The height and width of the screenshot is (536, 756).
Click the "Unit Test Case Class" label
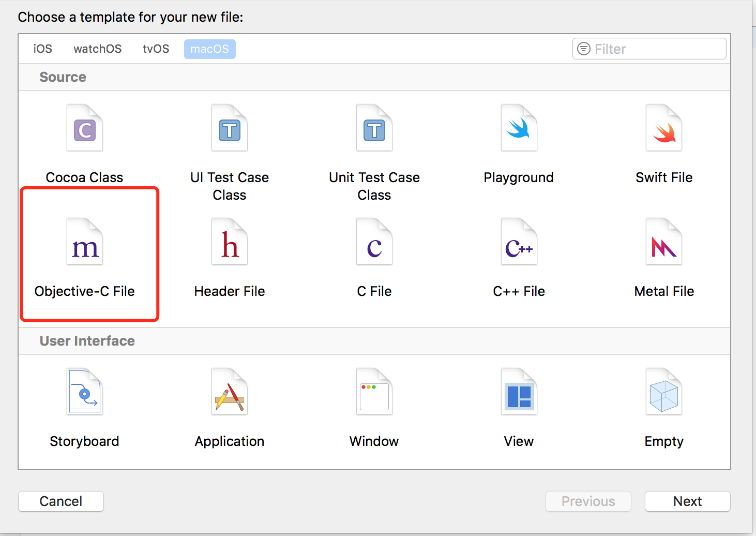(374, 186)
